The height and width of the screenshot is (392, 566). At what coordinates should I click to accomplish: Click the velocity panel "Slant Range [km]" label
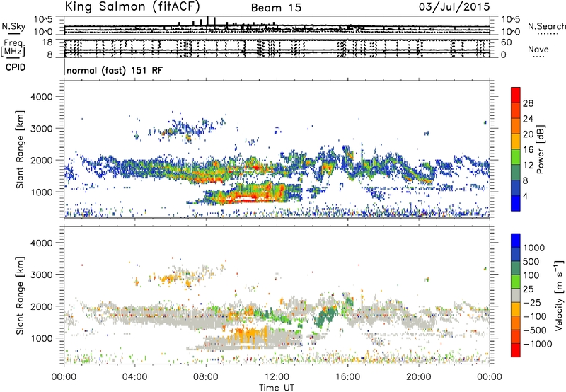tap(20, 295)
